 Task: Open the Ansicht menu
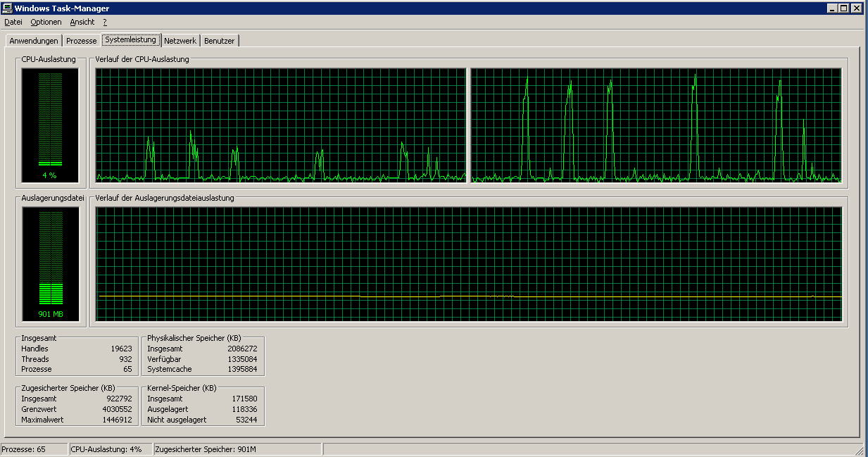[82, 22]
